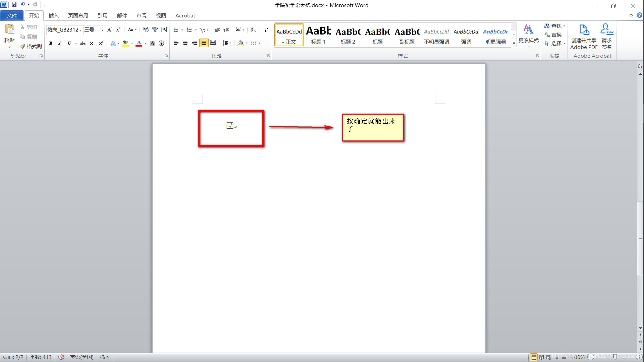This screenshot has width=644, height=362.
Task: Open the font name dropdown 仿宋_GB2312
Action: (x=81, y=30)
